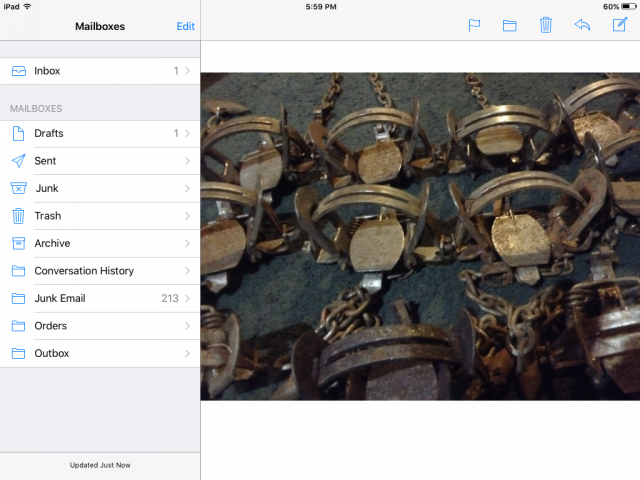This screenshot has width=640, height=480.
Task: Open the Sent mailbox label
Action: [45, 161]
